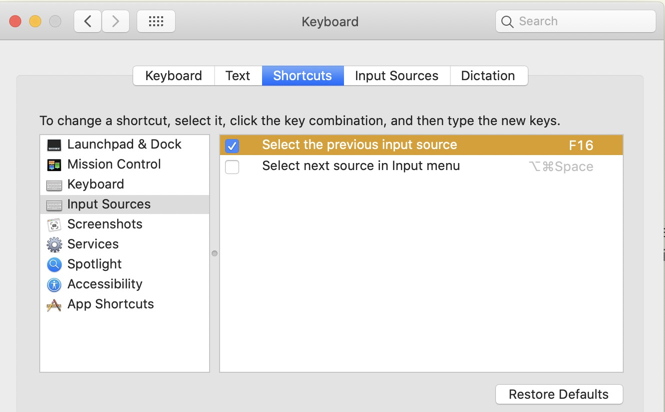
Task: Click the Launchpad & Dock category icon
Action: pyautogui.click(x=54, y=145)
